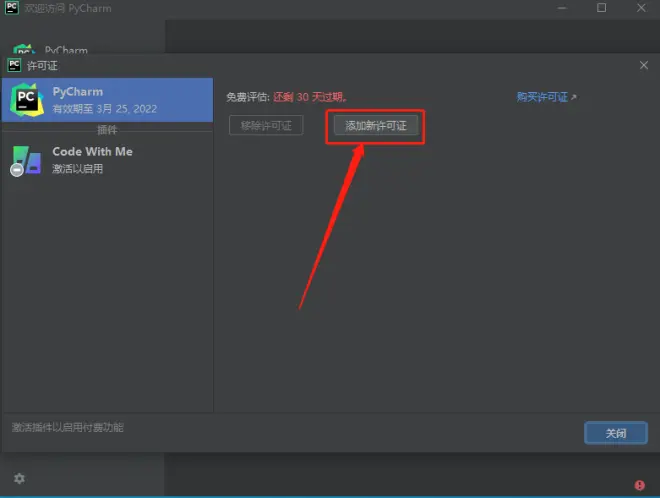Minimize the welcome PyCharm window
Viewport: 660px width, 498px height.
point(562,8)
